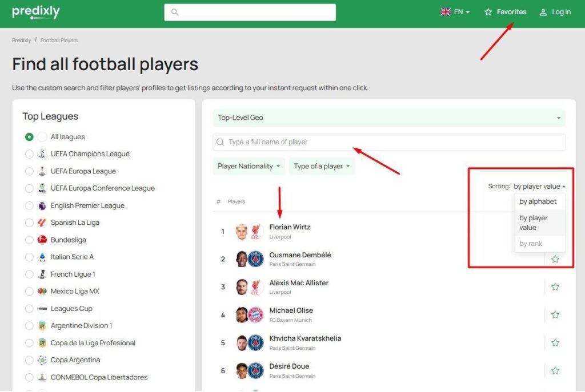This screenshot has height=392, width=585.
Task: Click the Log In link
Action: pos(555,12)
